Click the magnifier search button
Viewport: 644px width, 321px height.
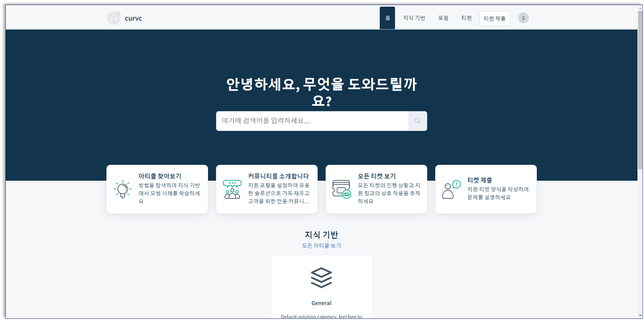[417, 121]
